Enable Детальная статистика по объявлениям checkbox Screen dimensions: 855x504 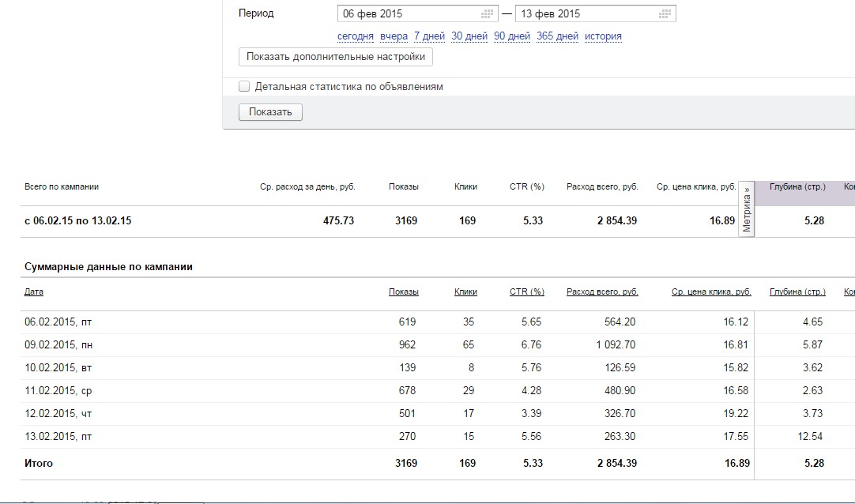coord(245,86)
